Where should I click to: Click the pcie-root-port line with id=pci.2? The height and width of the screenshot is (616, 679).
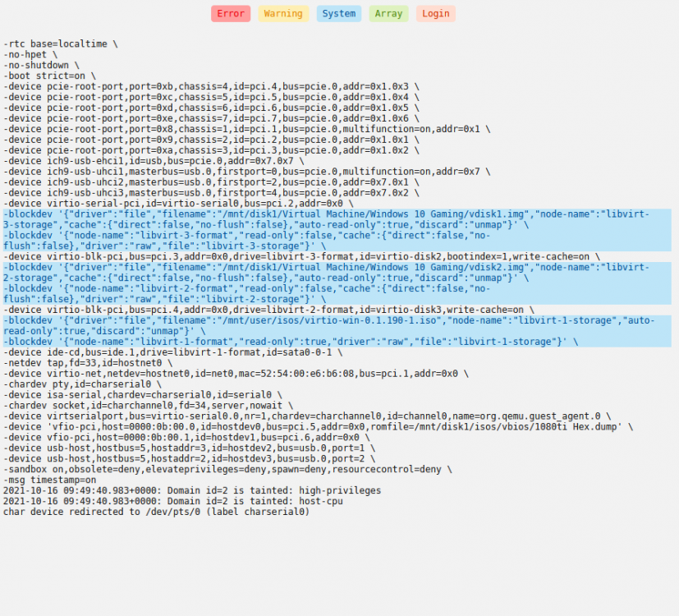[x=211, y=140]
